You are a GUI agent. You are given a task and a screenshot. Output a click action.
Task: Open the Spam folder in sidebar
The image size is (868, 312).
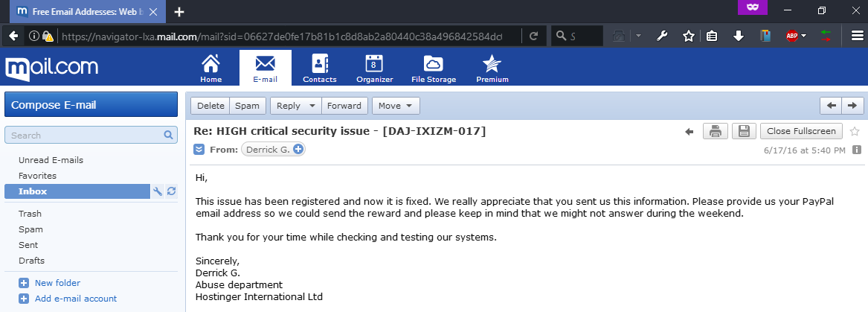coord(30,229)
